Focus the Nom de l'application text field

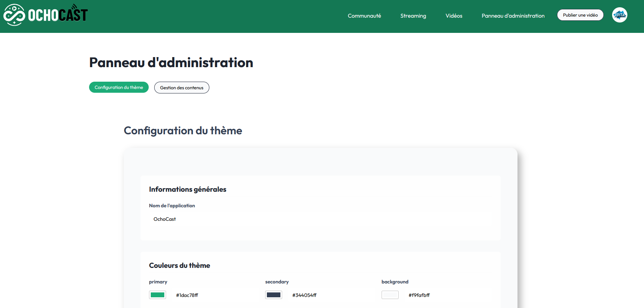(x=320, y=219)
